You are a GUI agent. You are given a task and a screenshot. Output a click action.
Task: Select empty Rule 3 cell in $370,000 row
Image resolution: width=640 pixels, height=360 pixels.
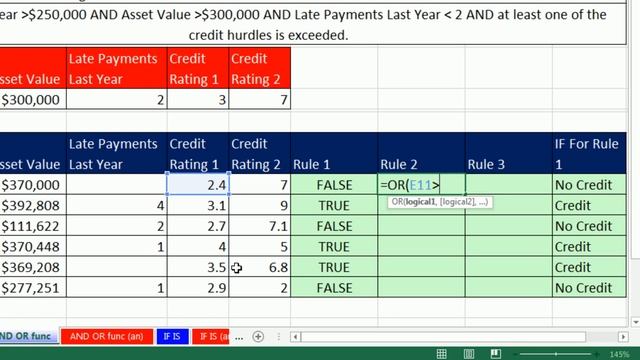pos(509,185)
